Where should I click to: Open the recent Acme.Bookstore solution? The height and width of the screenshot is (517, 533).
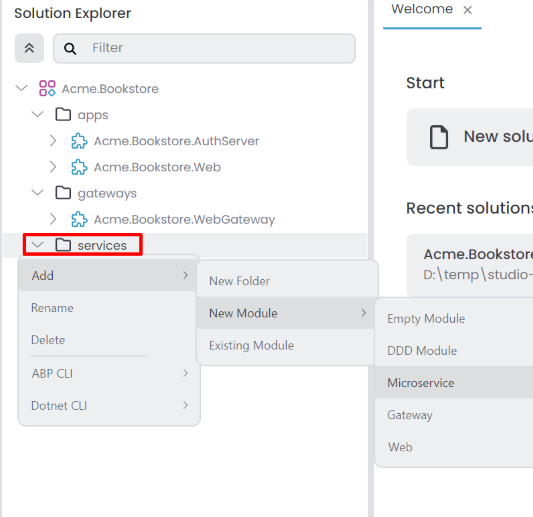[470, 265]
